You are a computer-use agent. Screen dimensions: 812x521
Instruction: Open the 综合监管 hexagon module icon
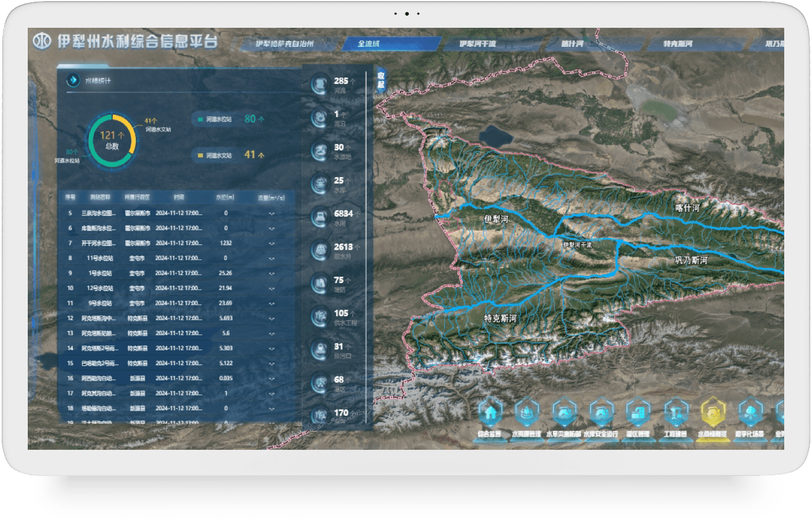coord(490,413)
